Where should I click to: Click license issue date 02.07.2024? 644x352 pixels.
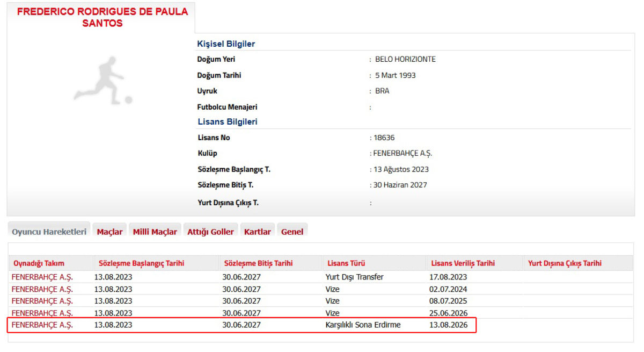tap(448, 289)
